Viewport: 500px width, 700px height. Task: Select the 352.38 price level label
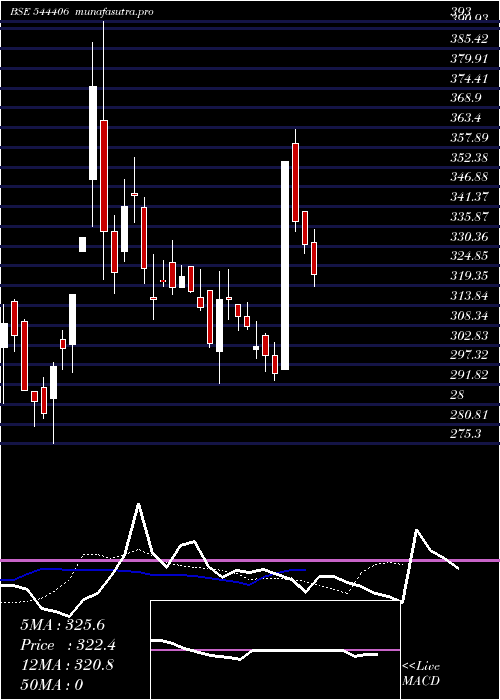click(469, 158)
